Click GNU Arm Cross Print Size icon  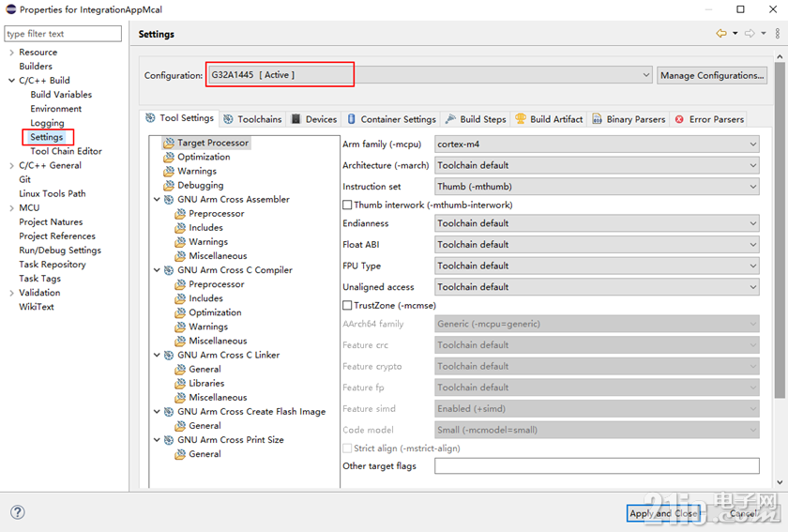[x=169, y=439]
